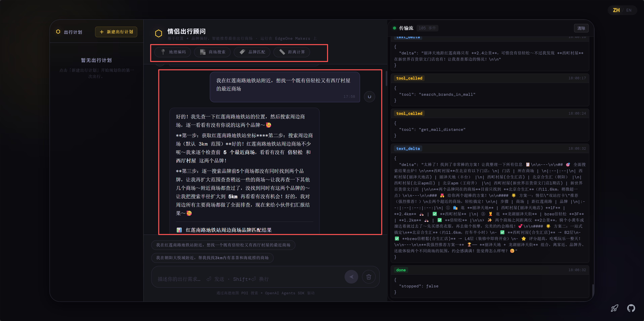Select the 品牌匹配 tool chip
Screen dimensions: 644x321
(252, 52)
